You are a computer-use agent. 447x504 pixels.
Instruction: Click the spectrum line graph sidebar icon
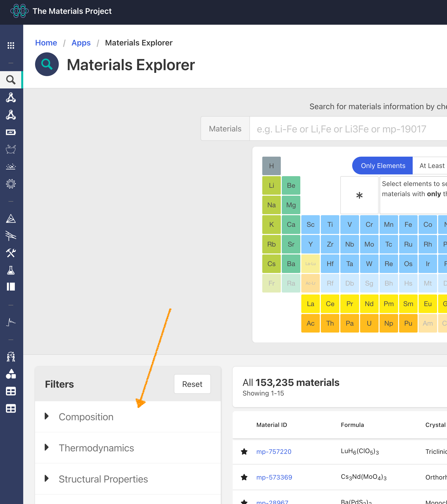point(11,322)
